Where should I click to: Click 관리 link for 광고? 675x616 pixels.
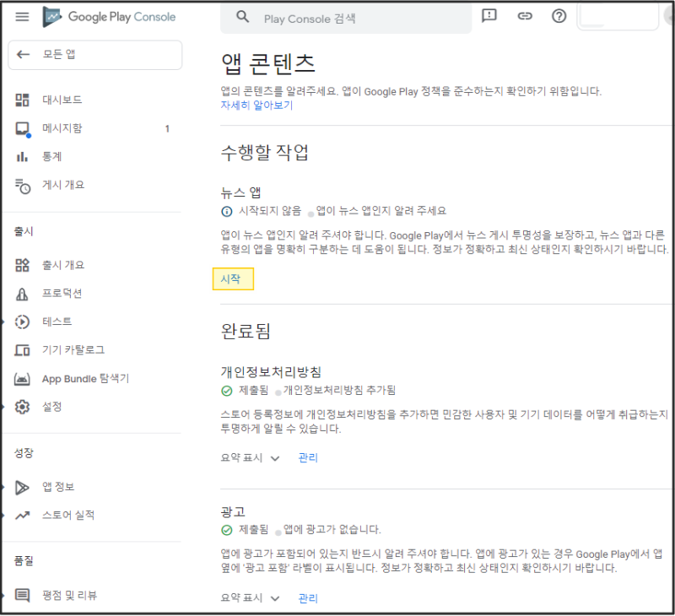point(308,598)
